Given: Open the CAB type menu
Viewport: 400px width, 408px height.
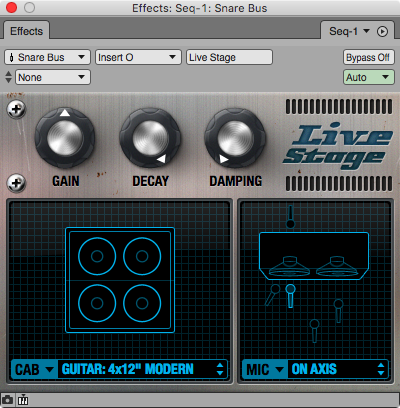Looking at the screenshot, I should [x=35, y=369].
